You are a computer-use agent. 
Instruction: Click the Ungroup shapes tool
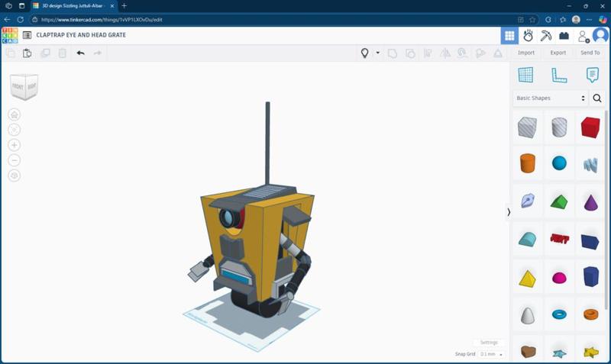(x=410, y=53)
